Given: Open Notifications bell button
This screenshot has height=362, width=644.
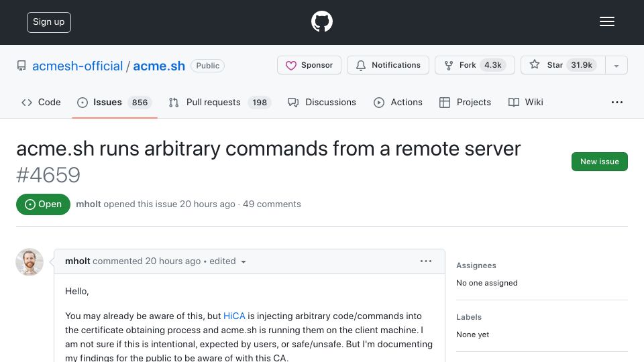Looking at the screenshot, I should tap(388, 65).
